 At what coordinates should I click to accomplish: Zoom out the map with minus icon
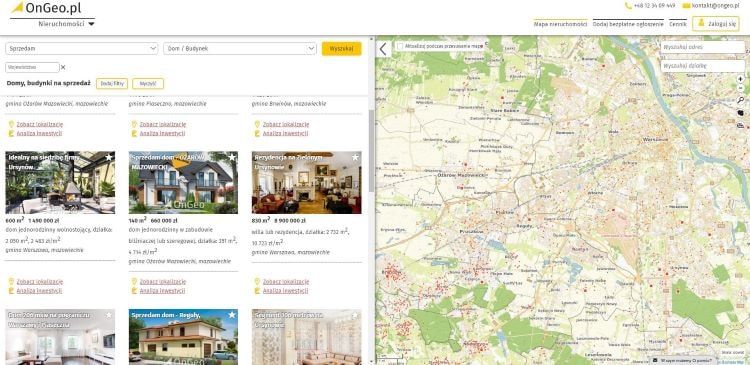(x=740, y=88)
